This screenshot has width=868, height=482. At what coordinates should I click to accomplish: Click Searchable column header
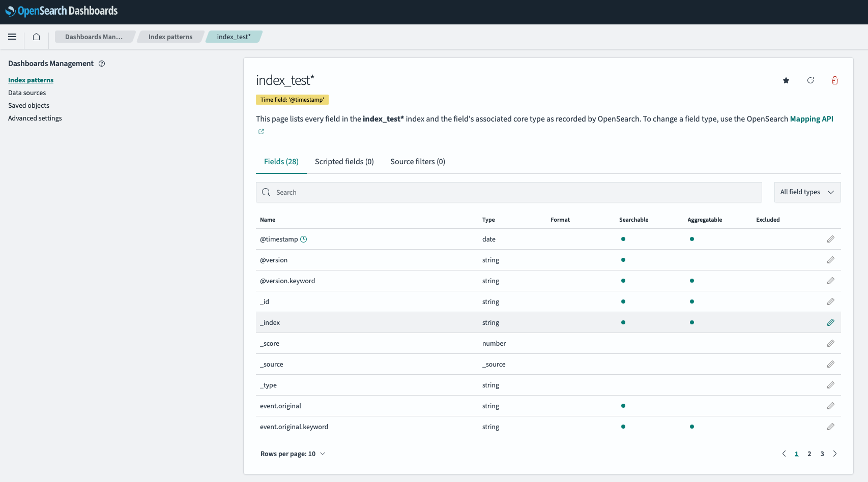coord(634,220)
